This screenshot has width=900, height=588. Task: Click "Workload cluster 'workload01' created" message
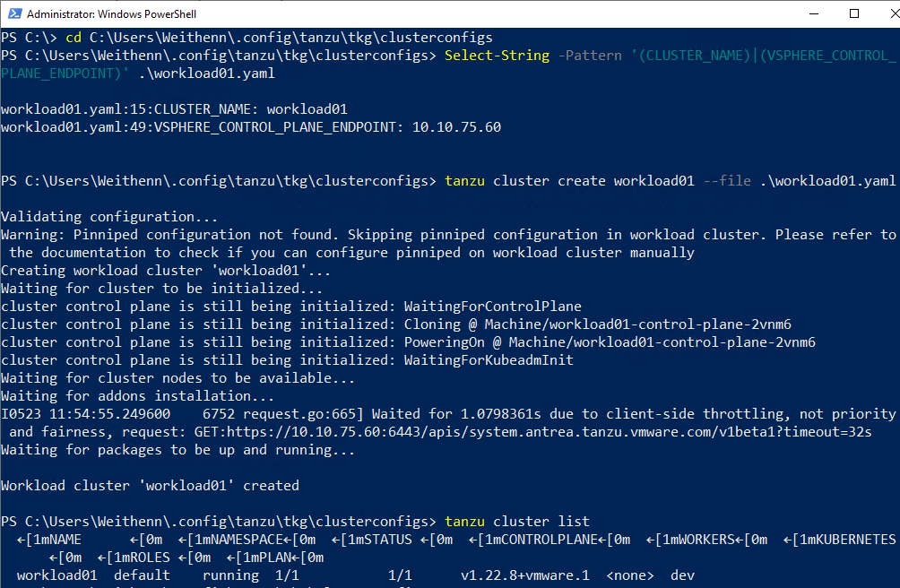150,486
